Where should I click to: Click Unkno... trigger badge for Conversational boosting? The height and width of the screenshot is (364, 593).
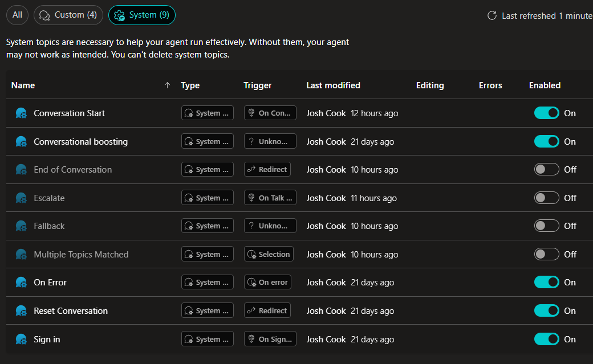pos(270,141)
